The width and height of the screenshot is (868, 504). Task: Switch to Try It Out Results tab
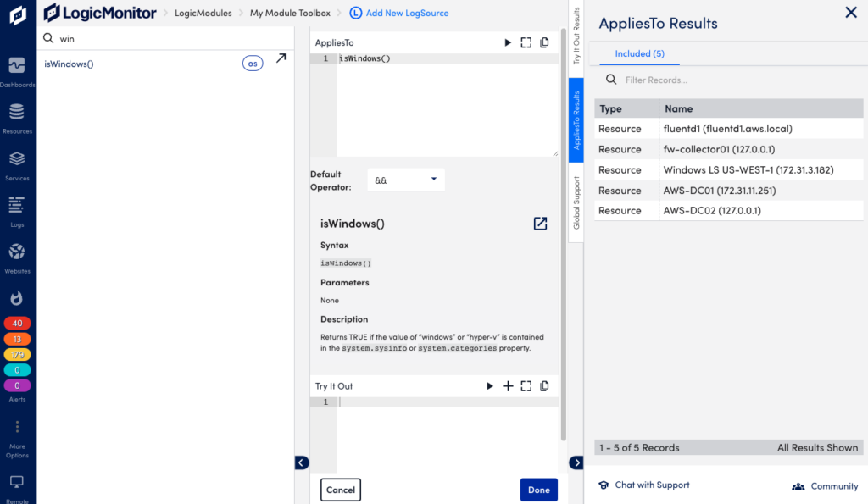click(576, 38)
